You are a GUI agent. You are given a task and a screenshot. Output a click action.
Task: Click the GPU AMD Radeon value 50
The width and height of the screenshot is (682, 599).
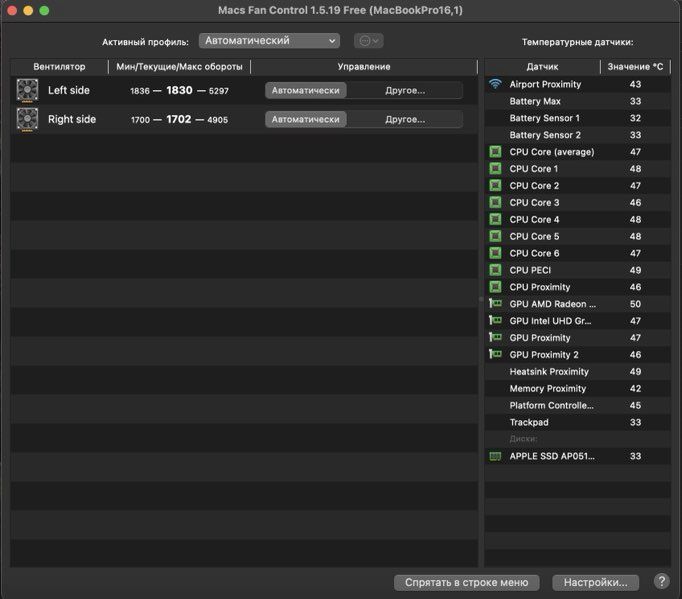[635, 304]
